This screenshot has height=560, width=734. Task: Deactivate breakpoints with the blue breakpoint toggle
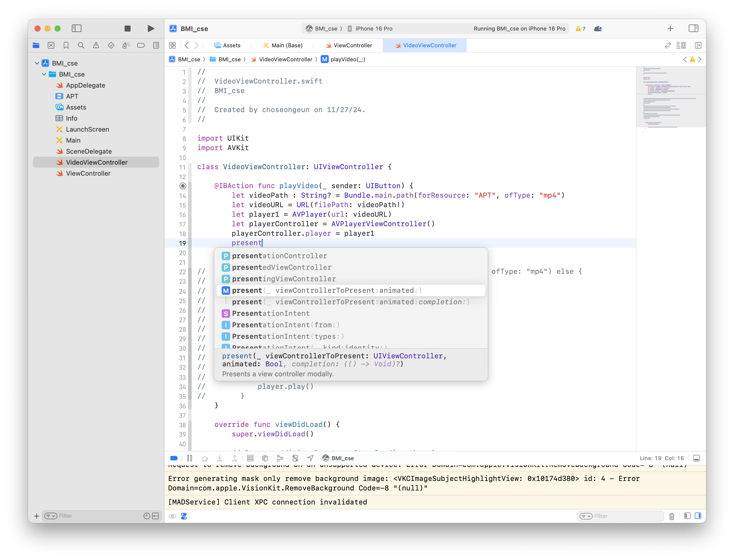(x=174, y=458)
